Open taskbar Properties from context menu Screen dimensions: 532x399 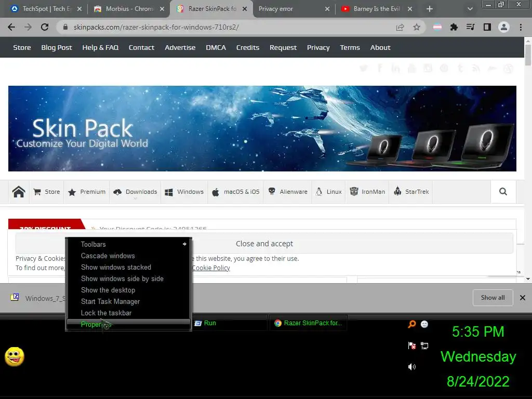tap(129, 324)
